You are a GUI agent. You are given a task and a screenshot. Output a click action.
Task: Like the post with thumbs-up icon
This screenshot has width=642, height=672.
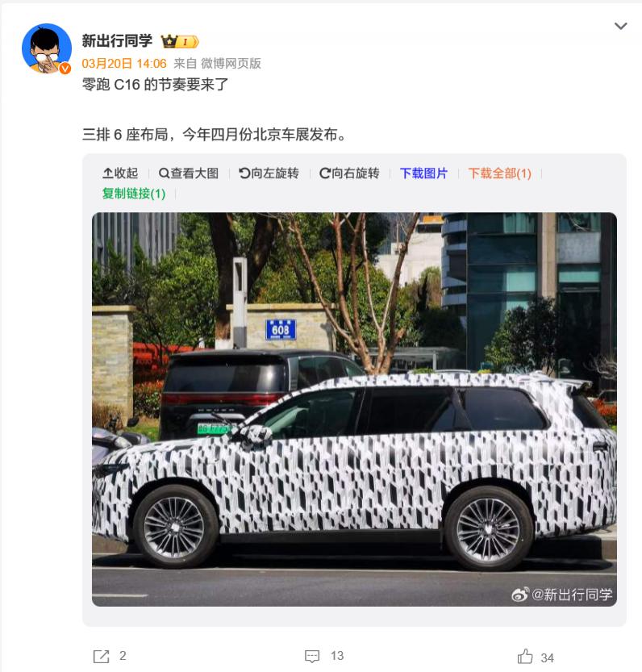525,656
